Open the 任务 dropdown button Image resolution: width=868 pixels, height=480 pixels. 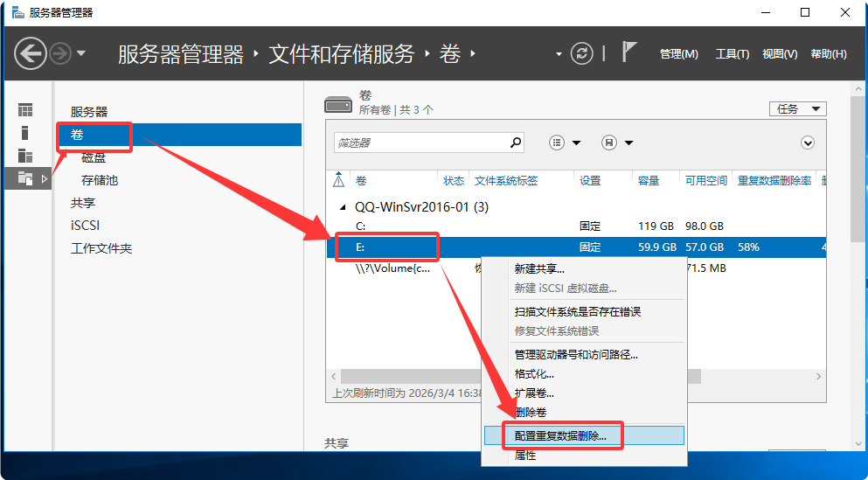coord(798,108)
